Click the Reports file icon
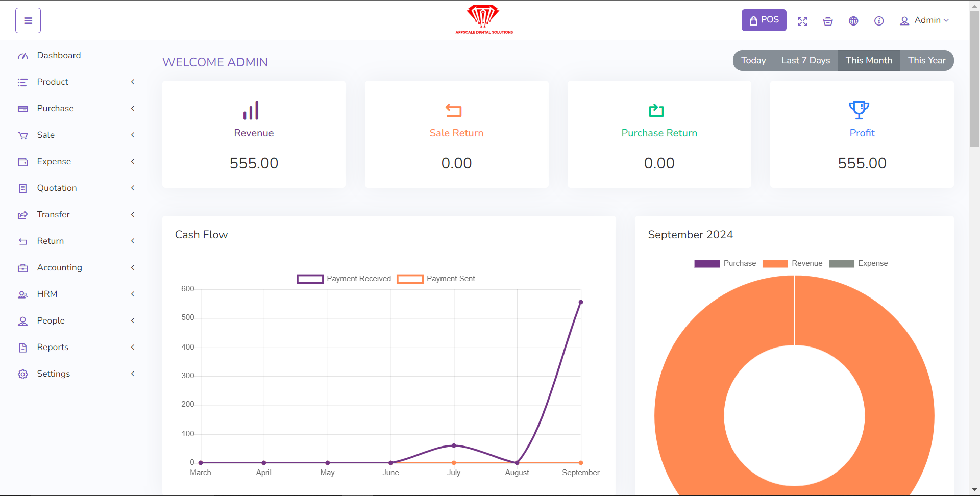The width and height of the screenshot is (980, 496). 23,348
